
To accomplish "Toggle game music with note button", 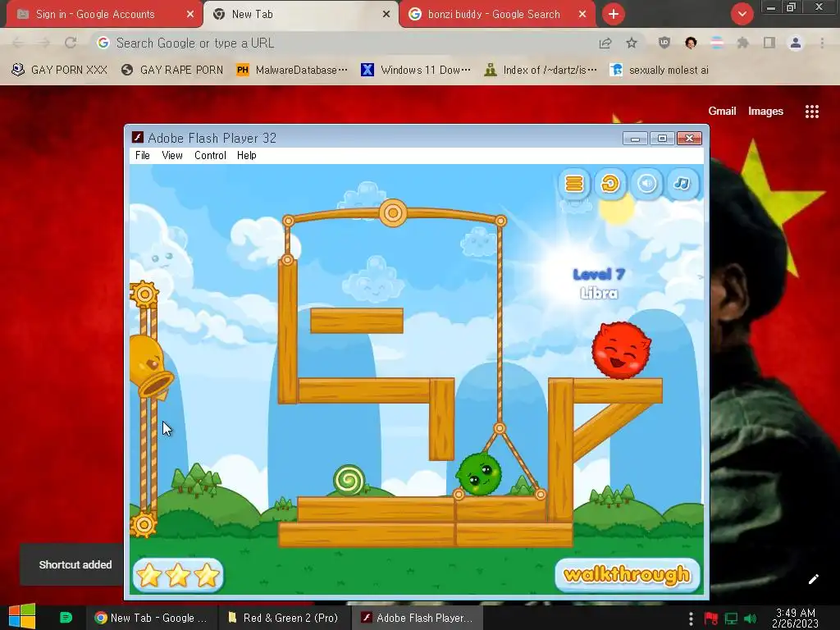I will click(682, 184).
